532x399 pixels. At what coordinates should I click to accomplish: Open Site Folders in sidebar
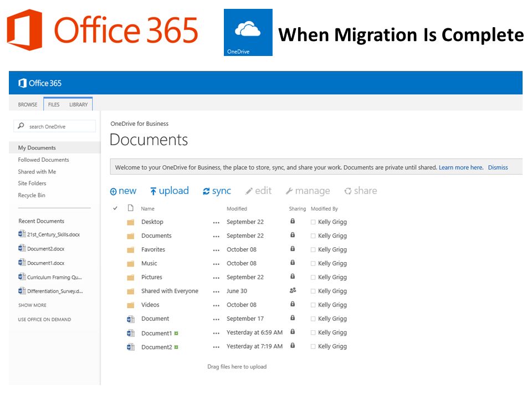[x=32, y=183]
